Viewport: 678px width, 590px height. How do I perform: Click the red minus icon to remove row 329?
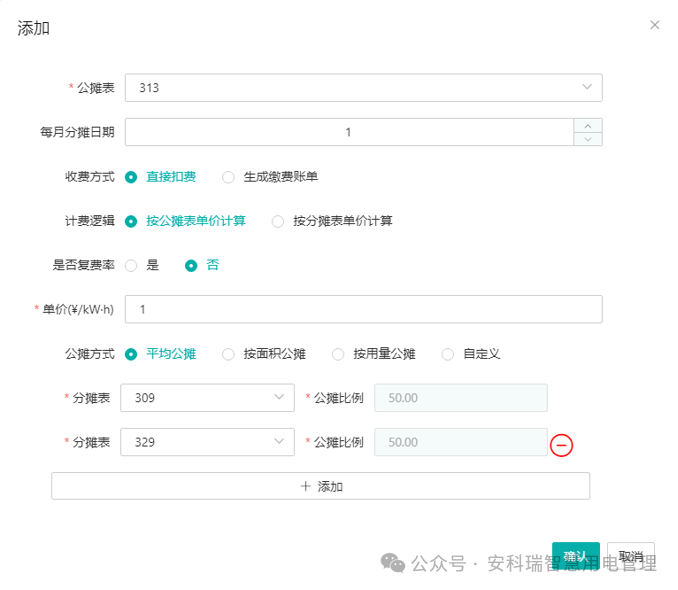click(562, 445)
